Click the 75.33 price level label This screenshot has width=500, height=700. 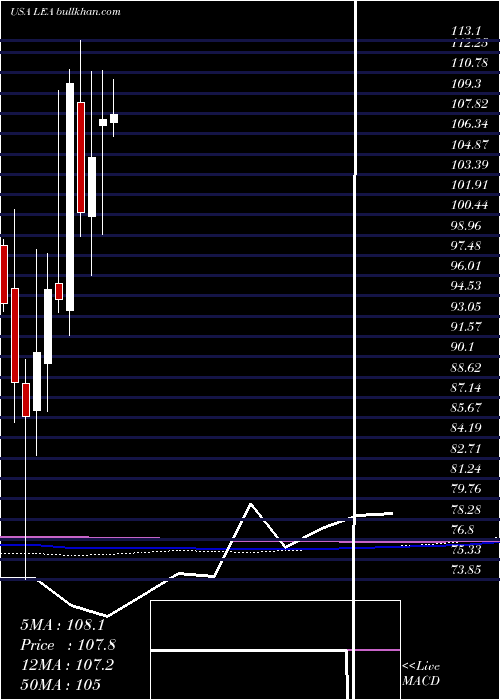click(x=466, y=550)
